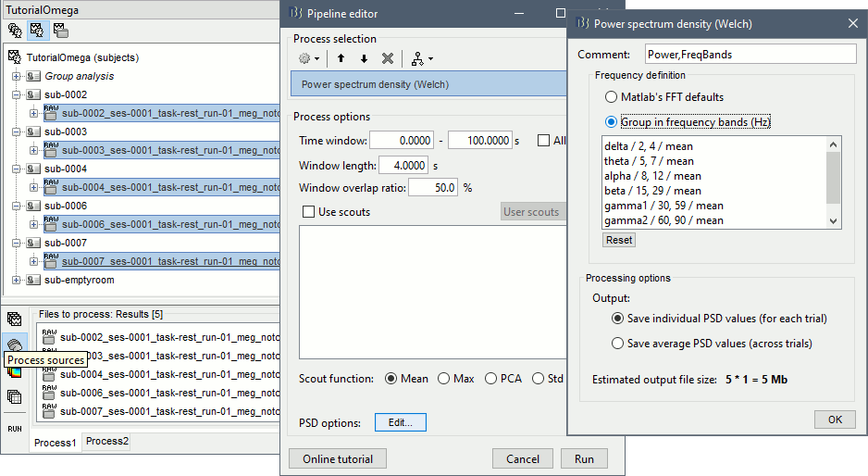This screenshot has width=868, height=476.
Task: Switch to the Process2 tab
Action: [107, 442]
